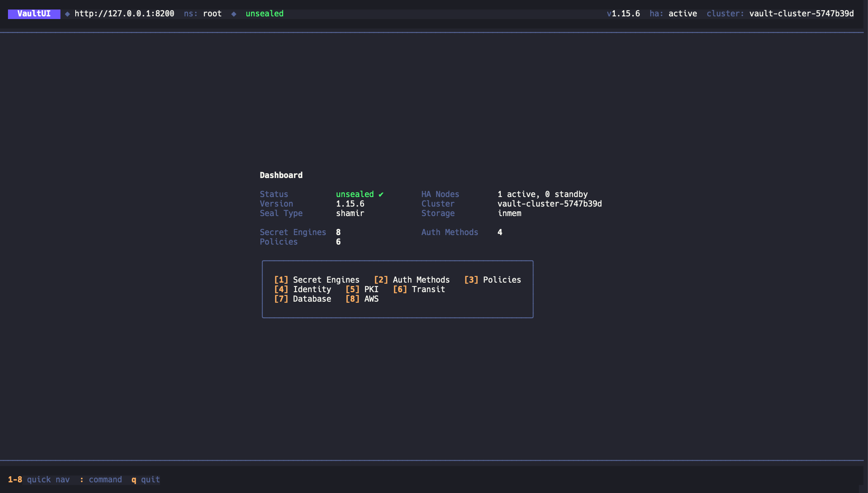Click the diamond separator before the URL
Image resolution: width=868 pixels, height=493 pixels.
click(x=67, y=14)
